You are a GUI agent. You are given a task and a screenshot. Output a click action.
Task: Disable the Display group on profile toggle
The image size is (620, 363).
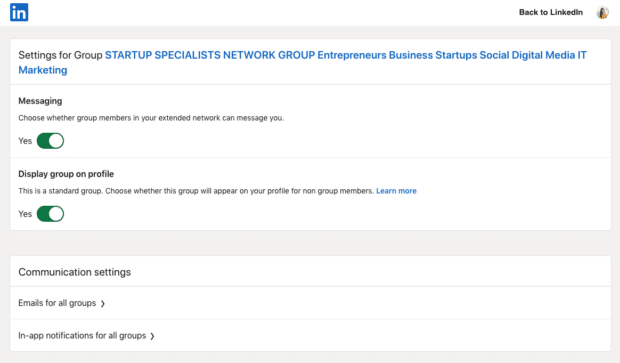[x=50, y=214]
